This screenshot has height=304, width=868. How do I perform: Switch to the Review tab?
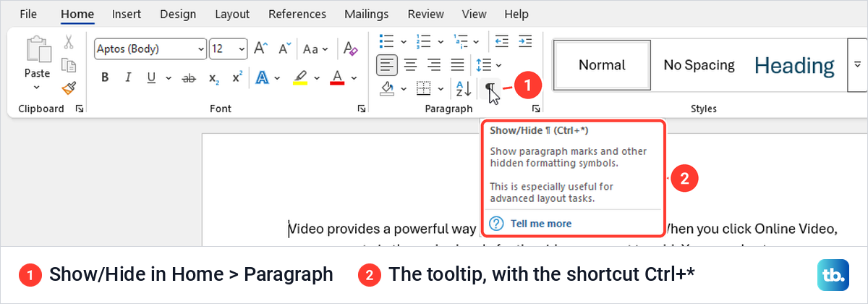click(426, 14)
